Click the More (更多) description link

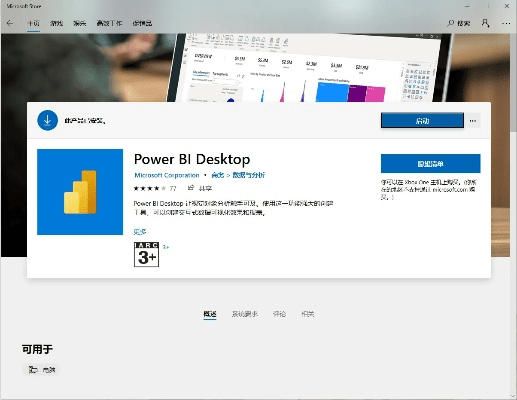140,232
